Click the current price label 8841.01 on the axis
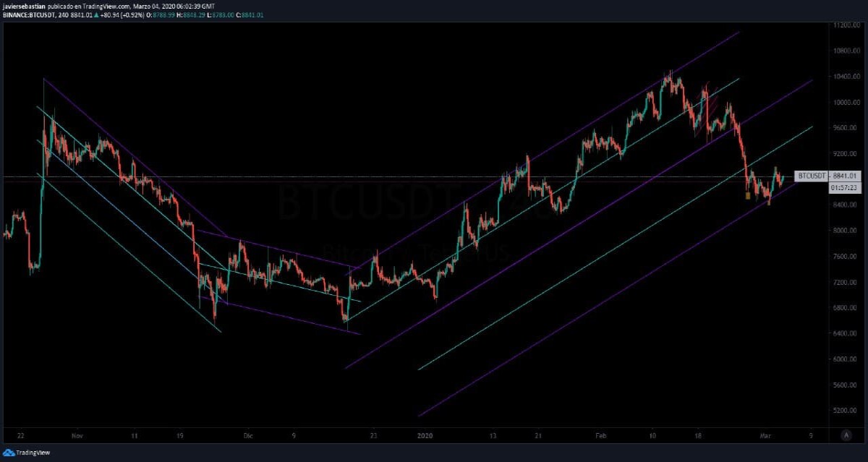Viewport: 868px width, 462px height. (x=844, y=176)
